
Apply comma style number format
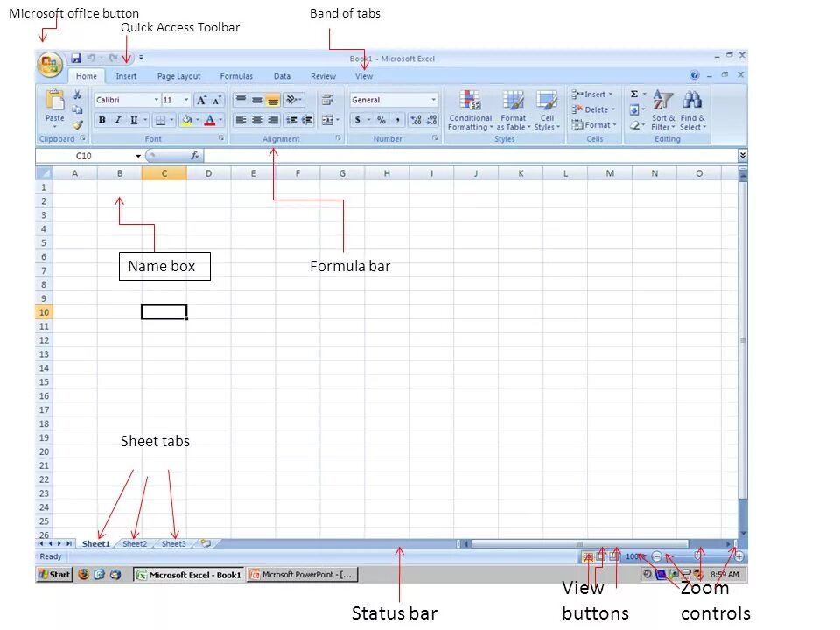[397, 120]
